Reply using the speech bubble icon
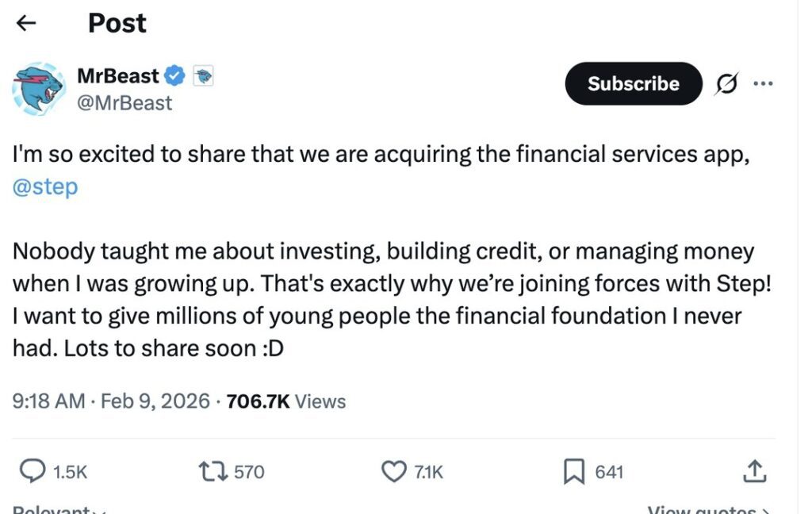The width and height of the screenshot is (812, 514). [32, 472]
